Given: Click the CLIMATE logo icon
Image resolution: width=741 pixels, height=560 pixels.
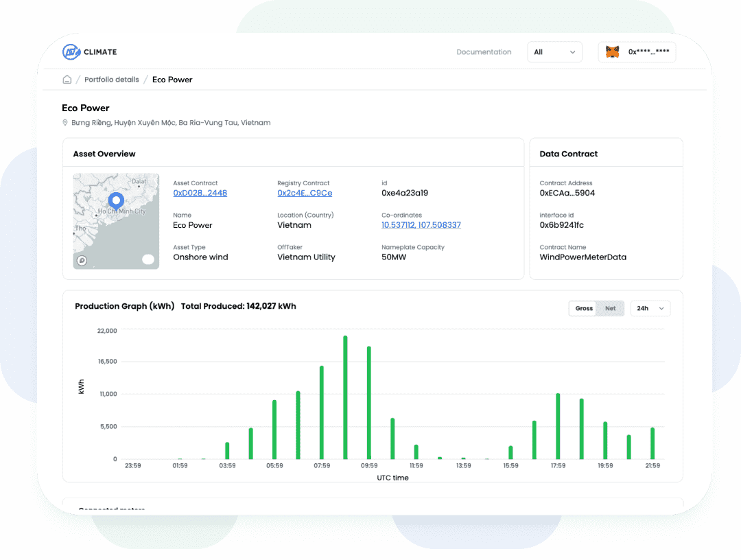Looking at the screenshot, I should tap(72, 51).
